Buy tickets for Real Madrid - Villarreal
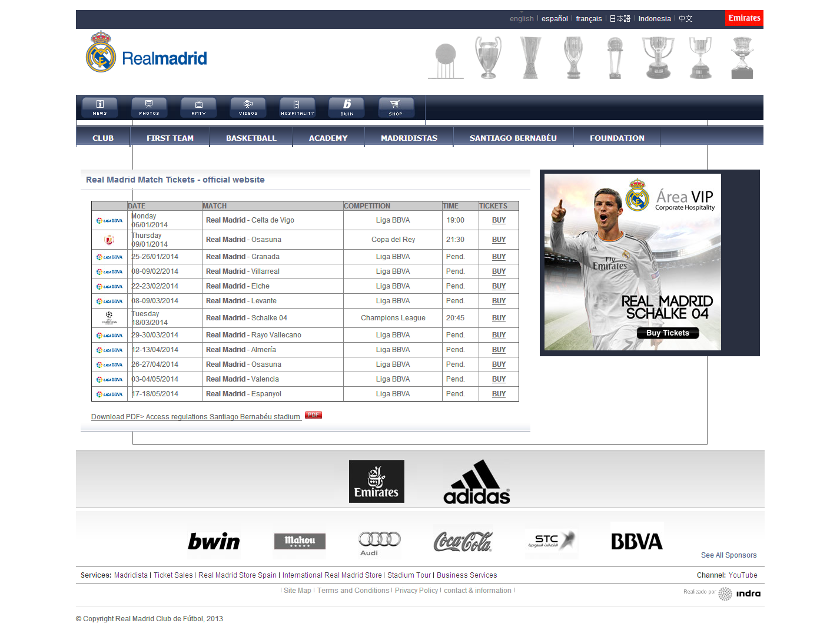This screenshot has width=840, height=643. click(x=499, y=271)
